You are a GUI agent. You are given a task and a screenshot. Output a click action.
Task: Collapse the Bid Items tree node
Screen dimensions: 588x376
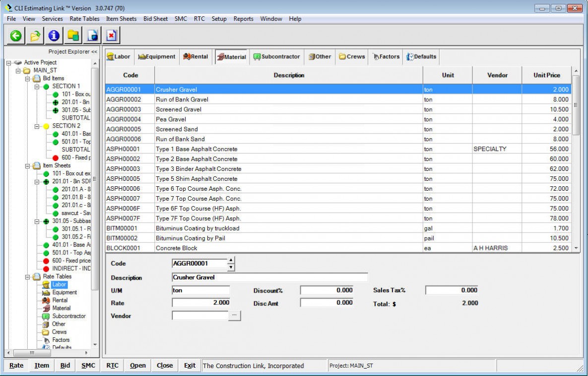pos(27,78)
